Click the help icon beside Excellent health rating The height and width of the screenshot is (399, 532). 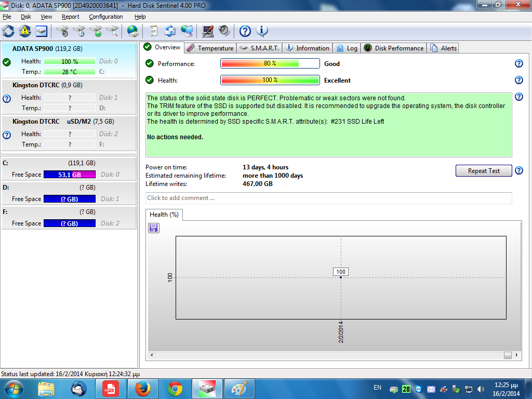[519, 80]
